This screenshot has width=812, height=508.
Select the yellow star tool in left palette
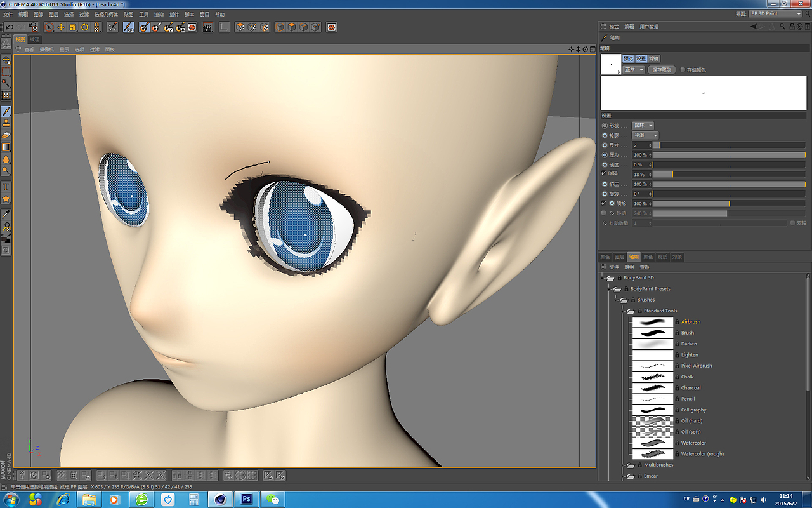[6, 199]
